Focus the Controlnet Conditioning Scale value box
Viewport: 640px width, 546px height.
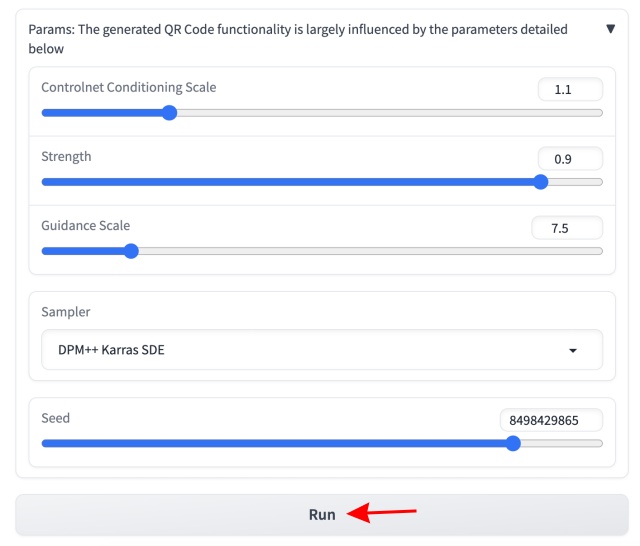570,90
